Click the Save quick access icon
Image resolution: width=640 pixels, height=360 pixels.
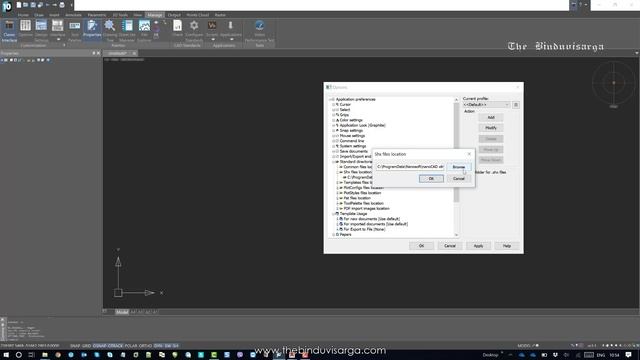33,5
